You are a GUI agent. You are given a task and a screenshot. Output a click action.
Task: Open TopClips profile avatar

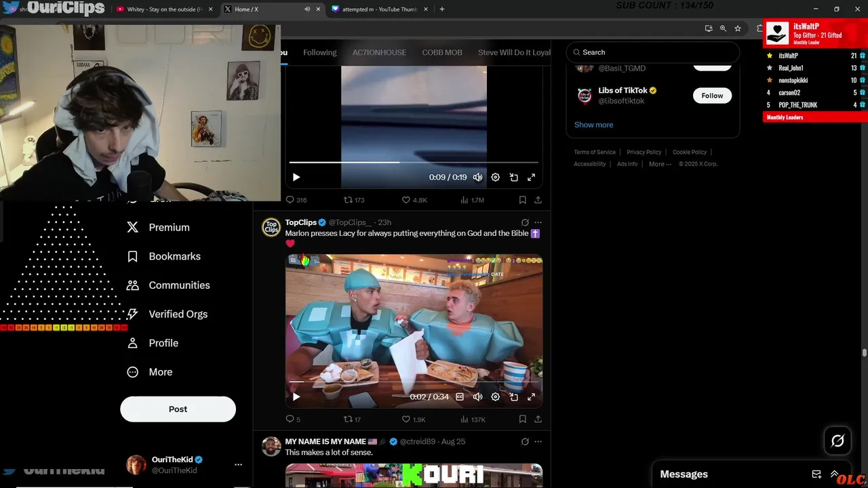coord(271,227)
